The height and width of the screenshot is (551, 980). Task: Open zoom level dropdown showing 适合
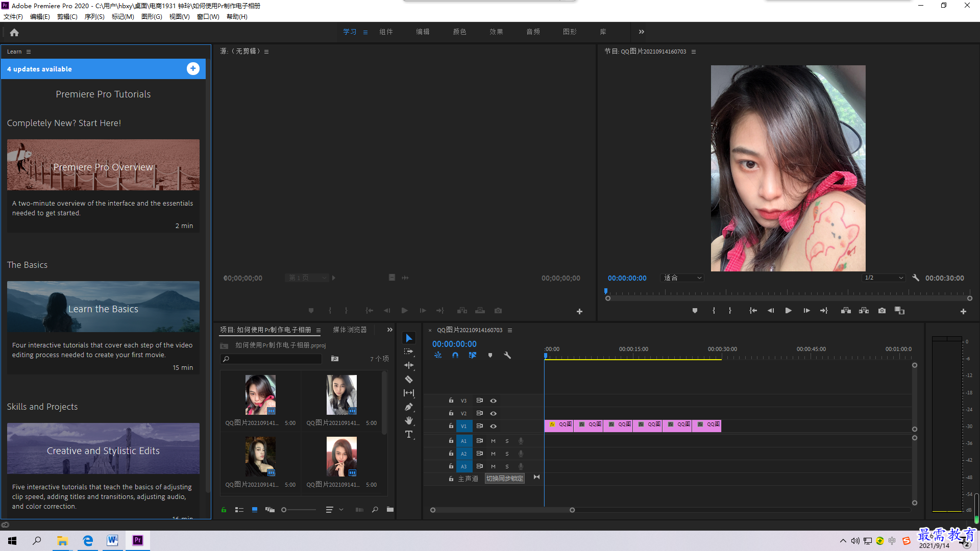(682, 278)
